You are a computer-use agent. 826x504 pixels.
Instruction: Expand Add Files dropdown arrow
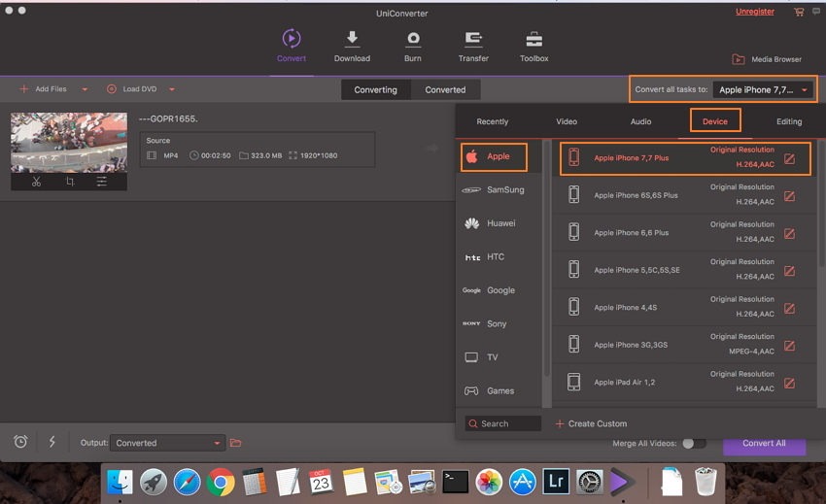pos(85,89)
